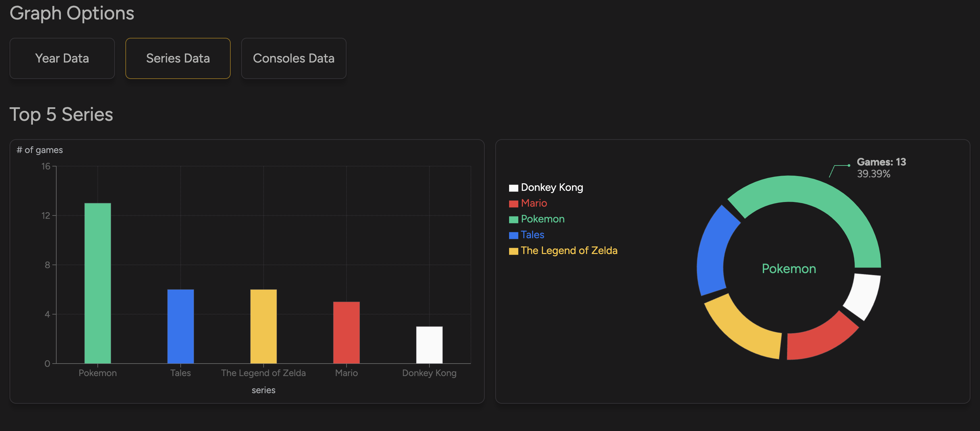Click the '# of games' axis title
The height and width of the screenshot is (431, 980).
click(39, 150)
